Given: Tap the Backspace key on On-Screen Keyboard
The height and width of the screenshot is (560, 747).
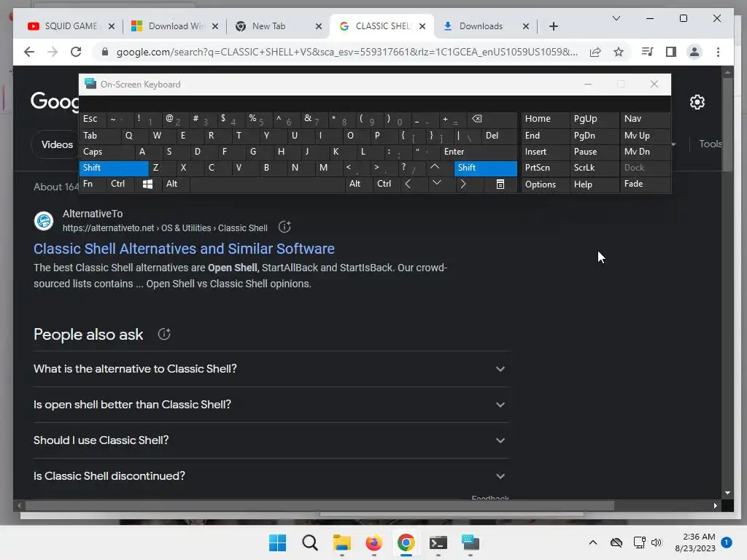Looking at the screenshot, I should 492,119.
